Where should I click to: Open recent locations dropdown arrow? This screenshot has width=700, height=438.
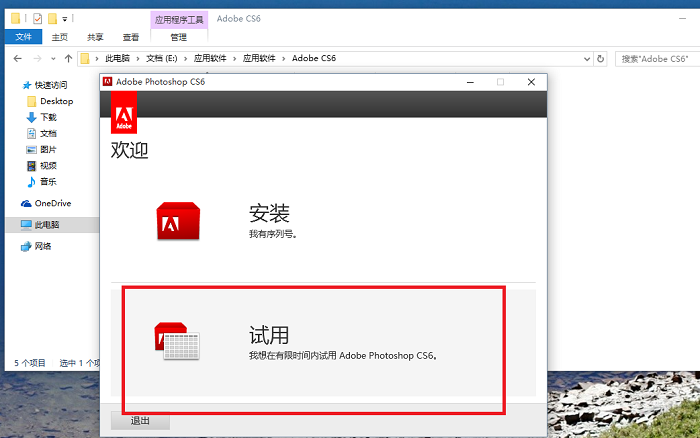tap(53, 59)
